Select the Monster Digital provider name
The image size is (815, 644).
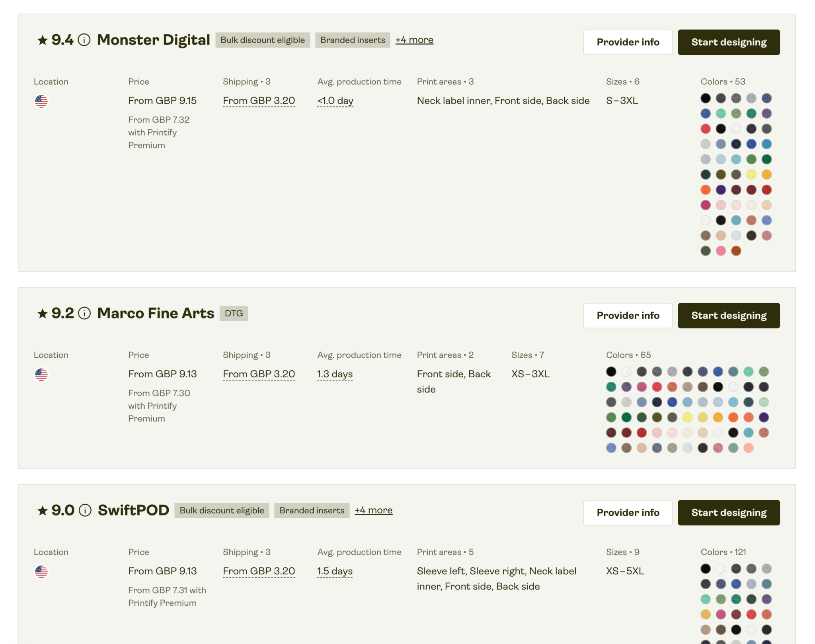(154, 40)
